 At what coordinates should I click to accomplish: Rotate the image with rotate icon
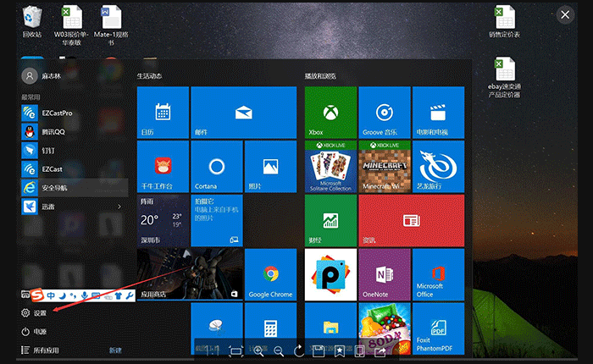(299, 350)
